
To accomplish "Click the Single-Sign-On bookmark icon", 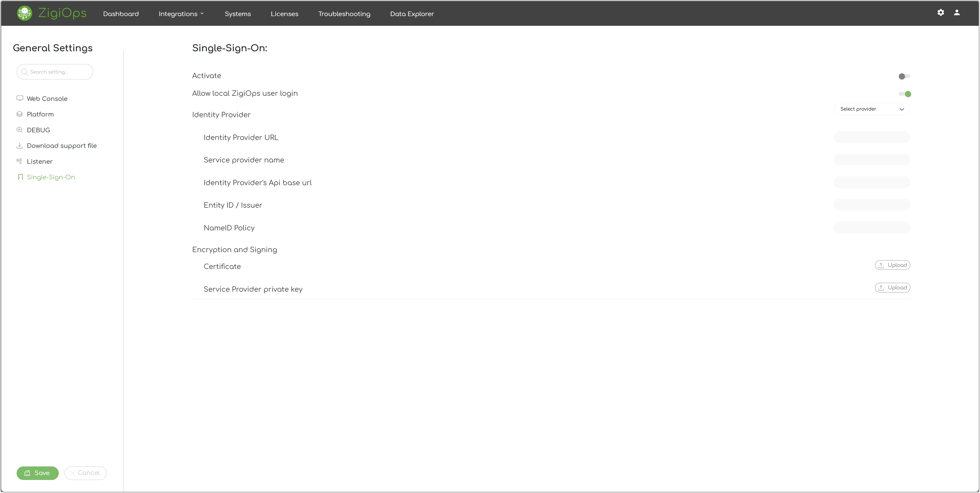I will [20, 177].
